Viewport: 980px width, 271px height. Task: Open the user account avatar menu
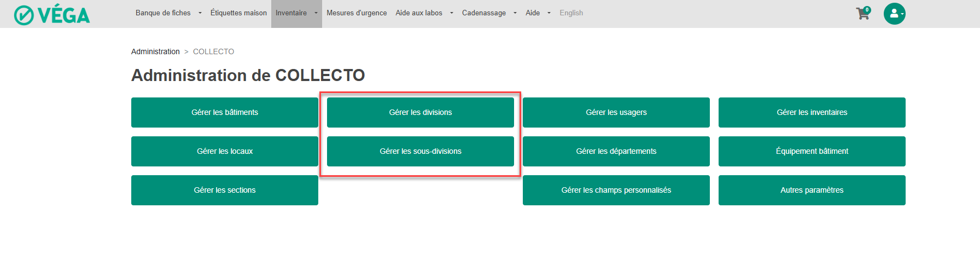[895, 14]
